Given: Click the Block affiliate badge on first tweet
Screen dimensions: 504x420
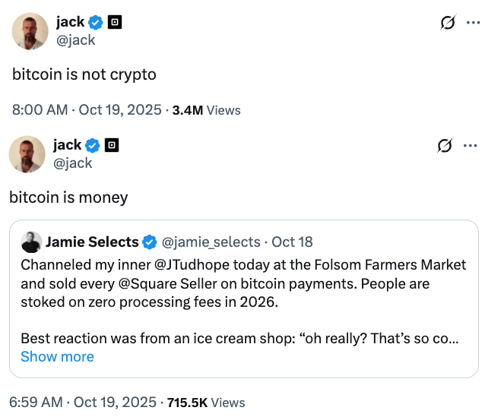Looking at the screenshot, I should pyautogui.click(x=115, y=23).
